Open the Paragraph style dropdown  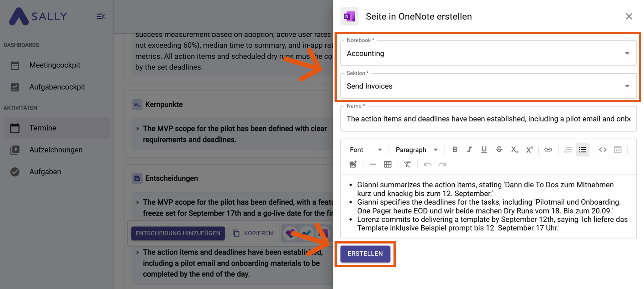coord(416,150)
